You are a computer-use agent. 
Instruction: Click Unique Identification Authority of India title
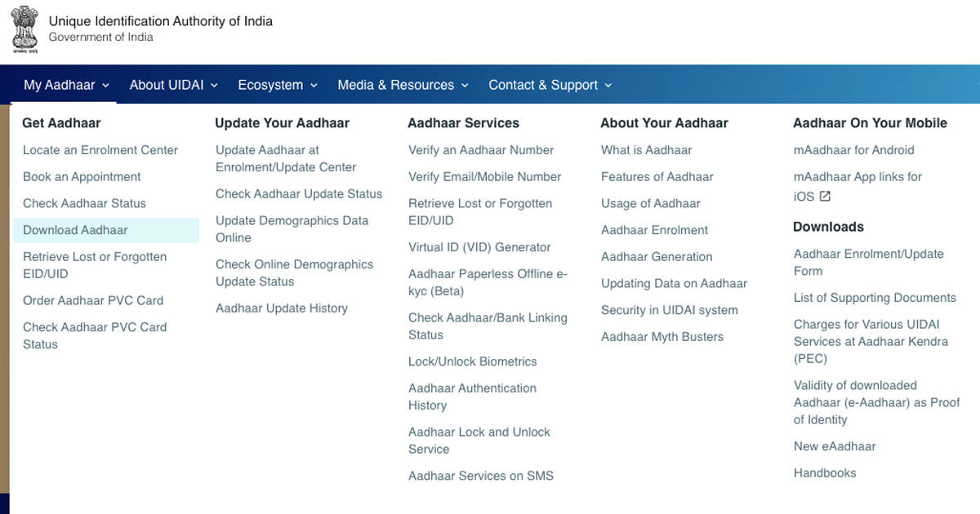tap(161, 21)
